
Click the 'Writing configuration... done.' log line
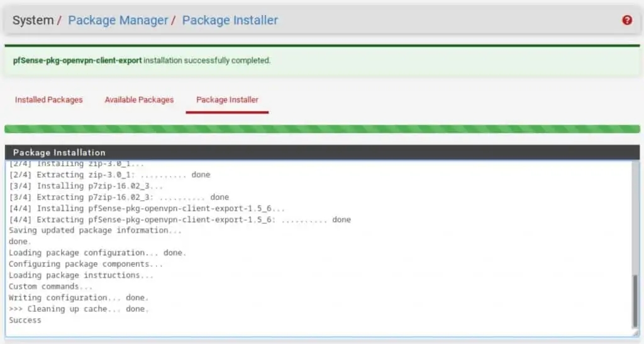click(79, 297)
